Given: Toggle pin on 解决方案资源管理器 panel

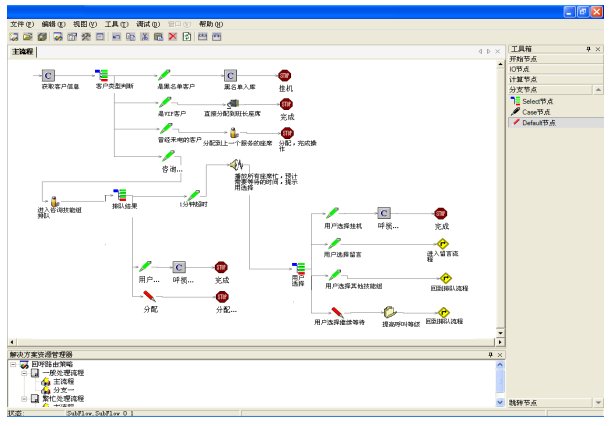Looking at the screenshot, I should pyautogui.click(x=489, y=354).
